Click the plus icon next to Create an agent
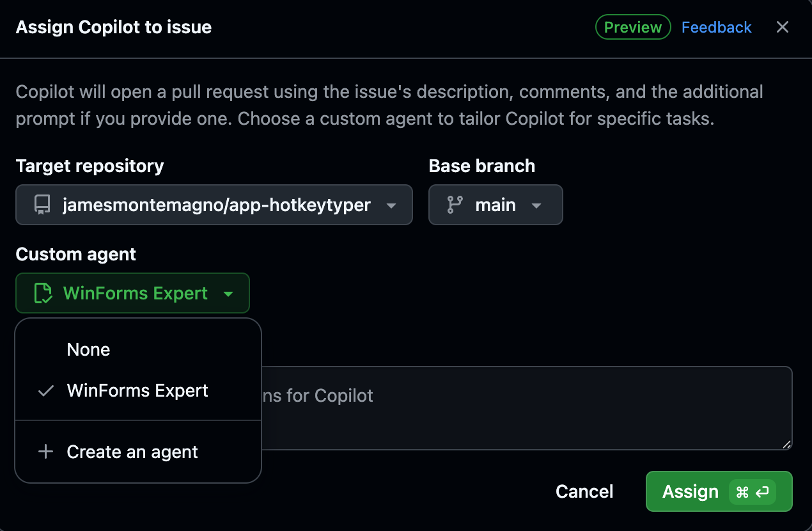Screen dimensions: 812x531 click(x=45, y=452)
